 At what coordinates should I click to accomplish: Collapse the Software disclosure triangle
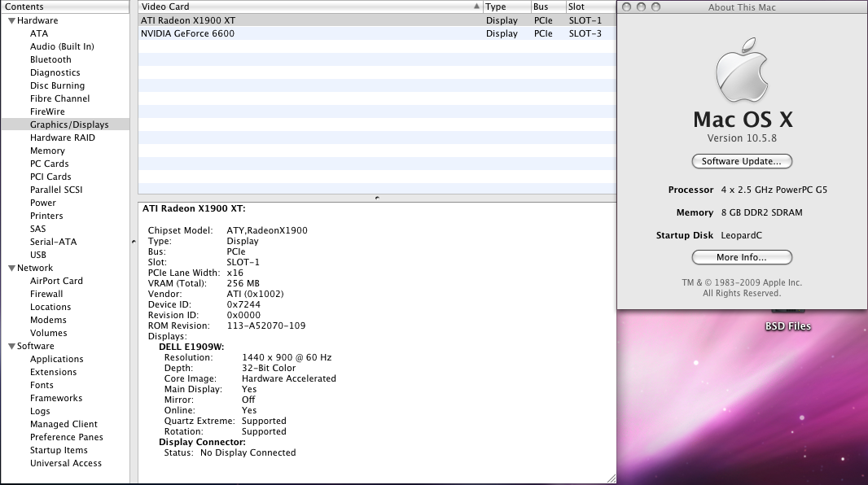coord(11,346)
